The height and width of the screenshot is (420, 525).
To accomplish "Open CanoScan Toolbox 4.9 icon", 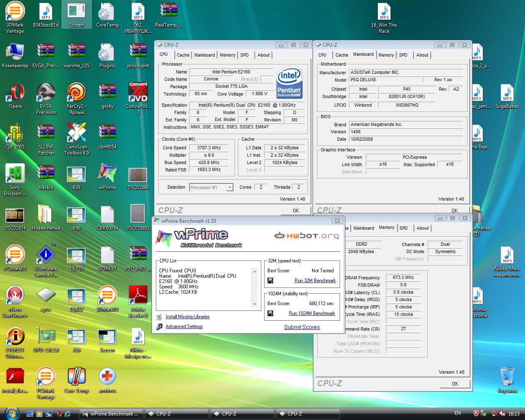I will [x=76, y=139].
